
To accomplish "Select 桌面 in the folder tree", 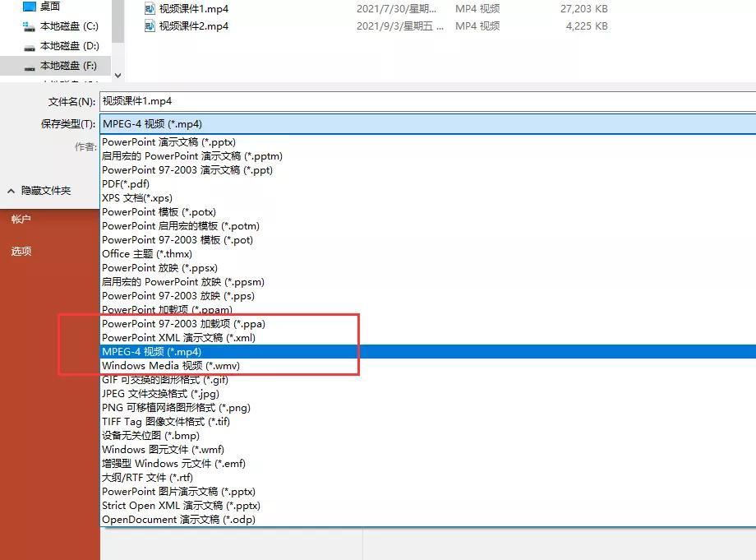I will pos(49,7).
